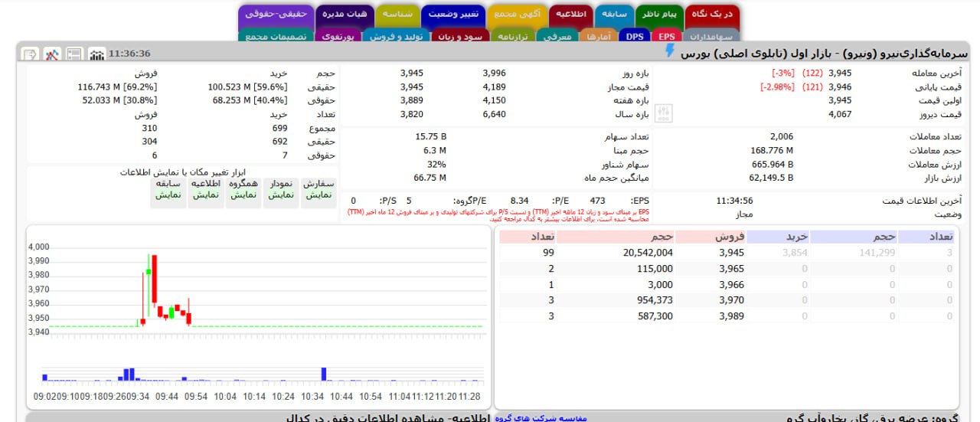Open the bar chart icon next to time
The width and height of the screenshot is (980, 422).
(96, 54)
